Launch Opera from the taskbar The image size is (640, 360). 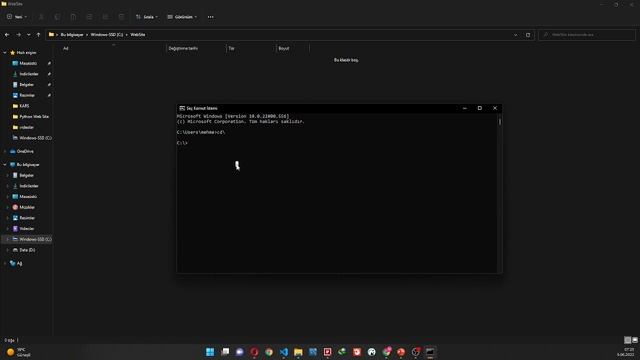(x=254, y=352)
